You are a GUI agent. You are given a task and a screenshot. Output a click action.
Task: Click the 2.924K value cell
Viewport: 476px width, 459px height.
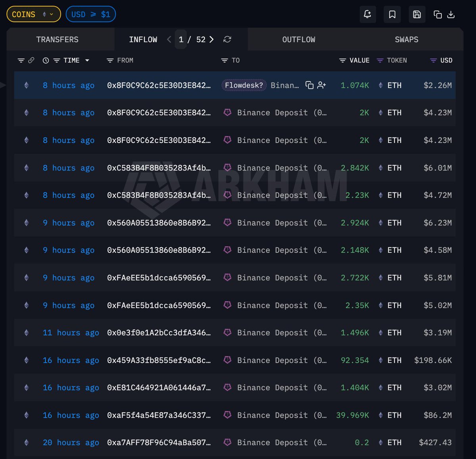point(355,223)
